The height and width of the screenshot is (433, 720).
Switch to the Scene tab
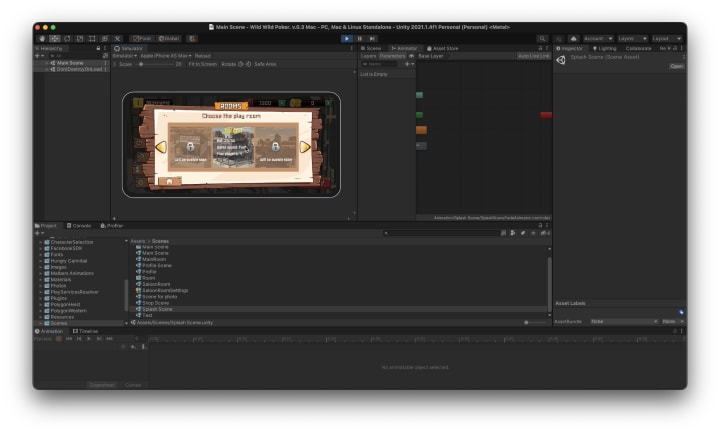tap(371, 48)
